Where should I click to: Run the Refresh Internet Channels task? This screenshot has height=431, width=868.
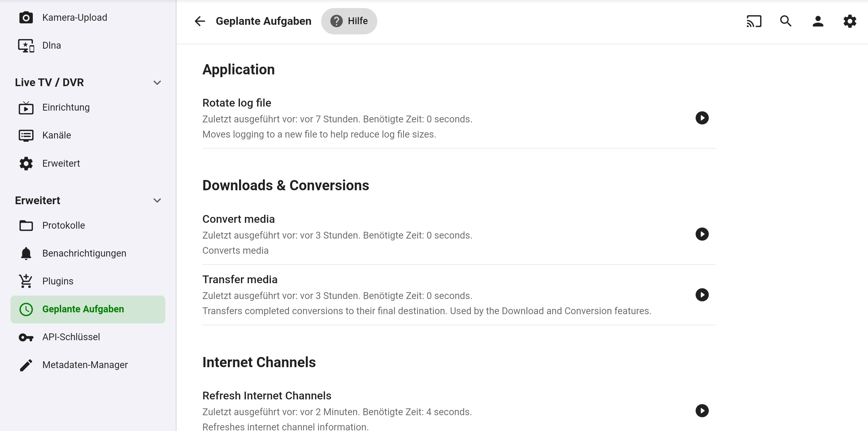pos(702,411)
